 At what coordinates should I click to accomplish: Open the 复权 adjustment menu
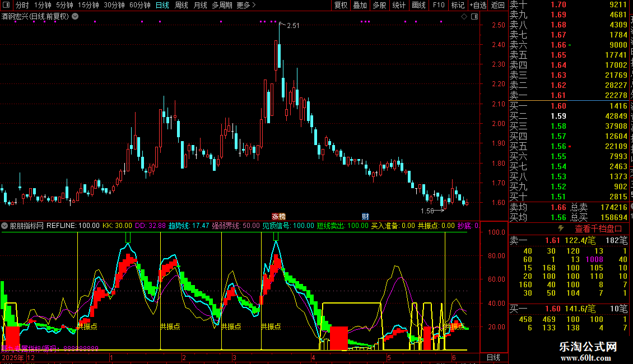341,5
